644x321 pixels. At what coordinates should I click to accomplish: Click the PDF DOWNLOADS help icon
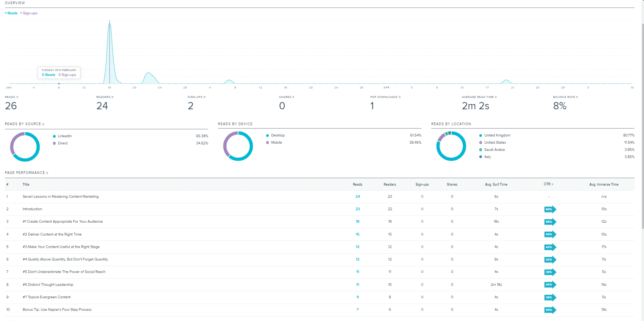coord(400,97)
